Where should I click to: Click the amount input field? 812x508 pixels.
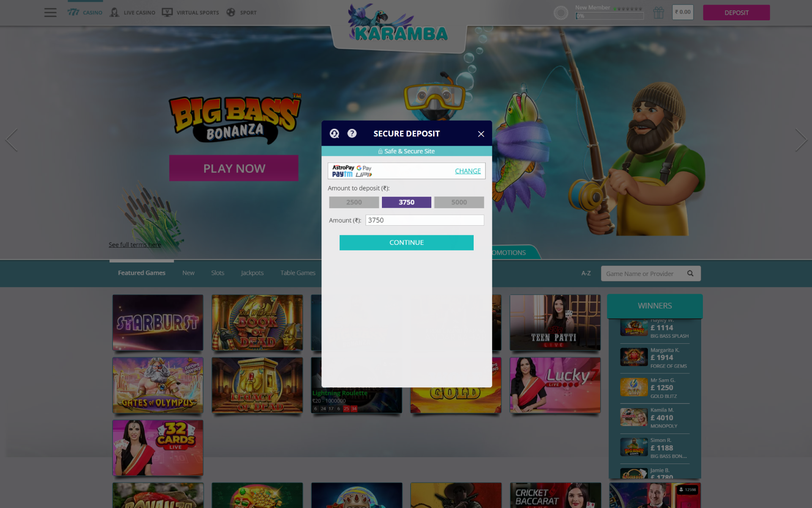pyautogui.click(x=423, y=220)
